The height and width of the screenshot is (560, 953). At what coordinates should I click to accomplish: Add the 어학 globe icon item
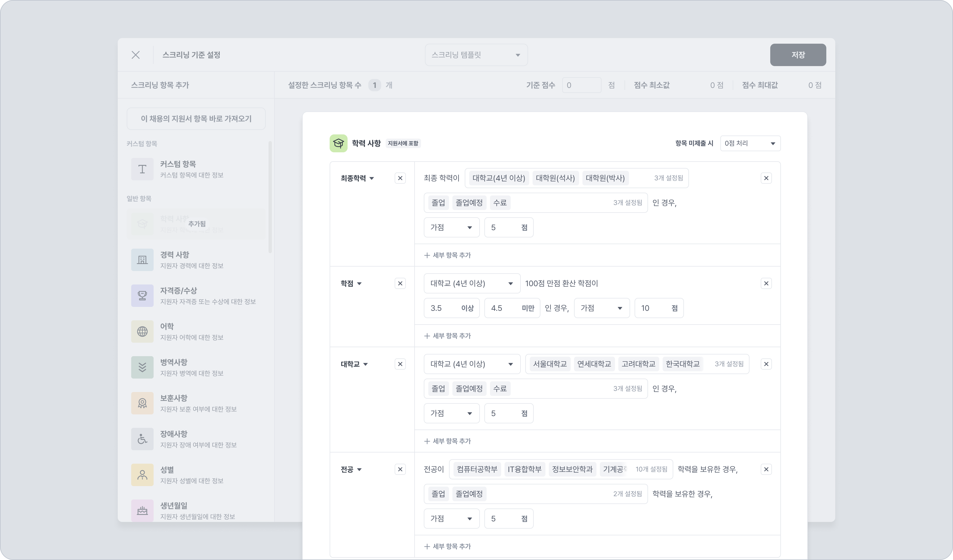tap(142, 332)
